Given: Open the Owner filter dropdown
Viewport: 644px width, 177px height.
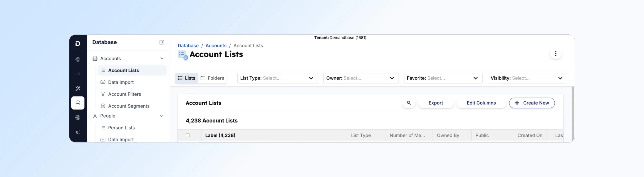Looking at the screenshot, I should point(361,78).
